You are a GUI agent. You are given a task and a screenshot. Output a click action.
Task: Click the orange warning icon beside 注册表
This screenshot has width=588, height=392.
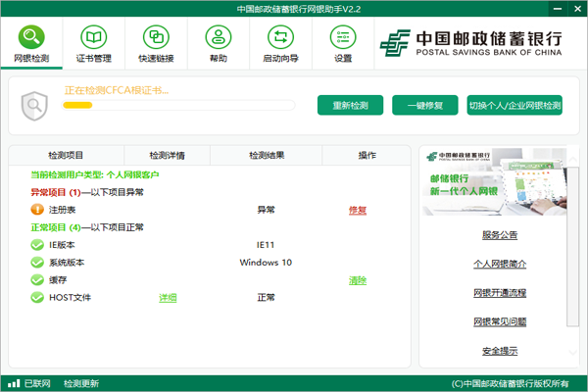coord(38,210)
